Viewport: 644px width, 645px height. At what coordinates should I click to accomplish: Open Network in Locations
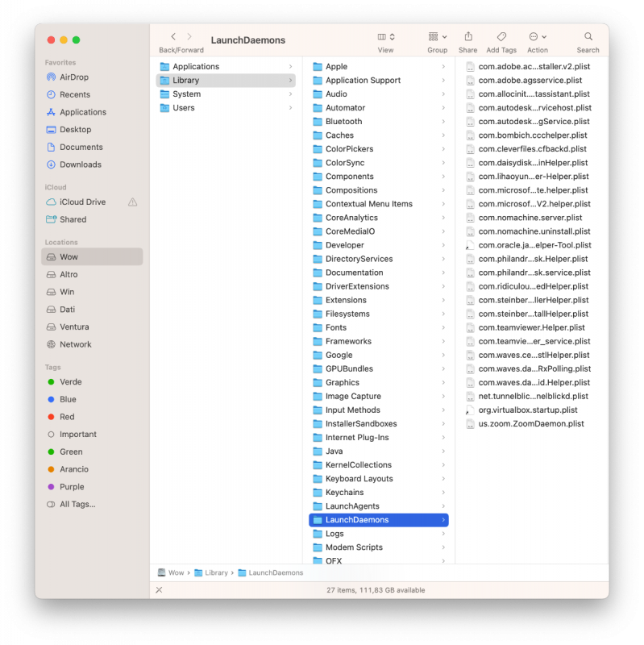click(x=92, y=344)
